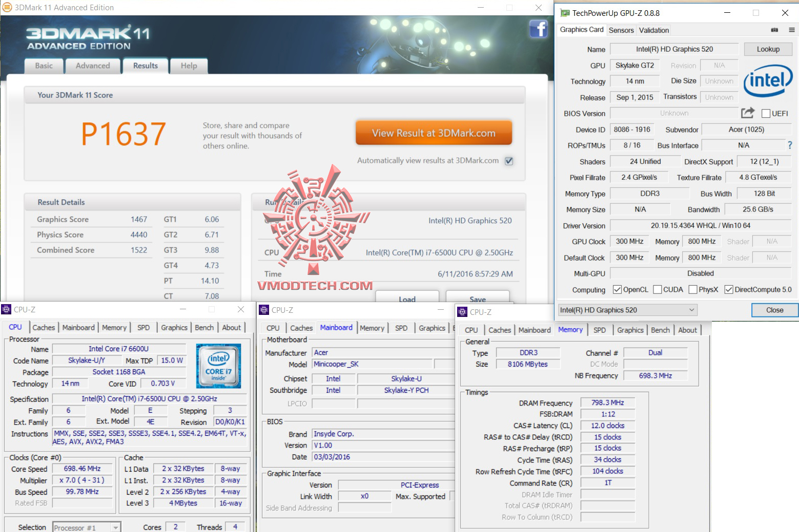Click the Load button in 3DMark
Image resolution: width=799 pixels, height=532 pixels.
point(407,297)
